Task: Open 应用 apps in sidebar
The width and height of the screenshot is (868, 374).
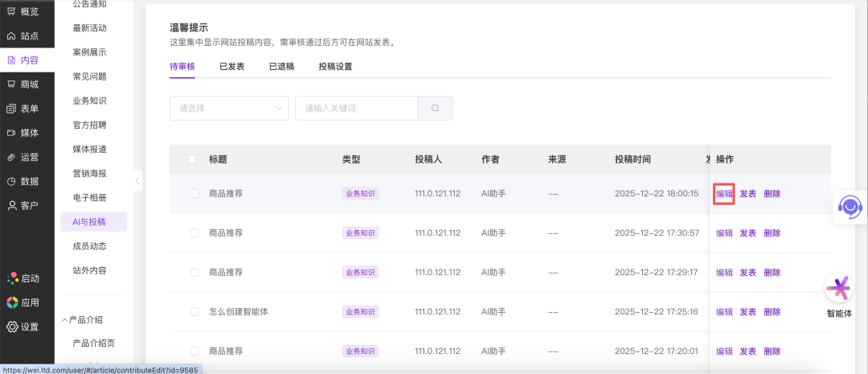Action: (x=23, y=302)
